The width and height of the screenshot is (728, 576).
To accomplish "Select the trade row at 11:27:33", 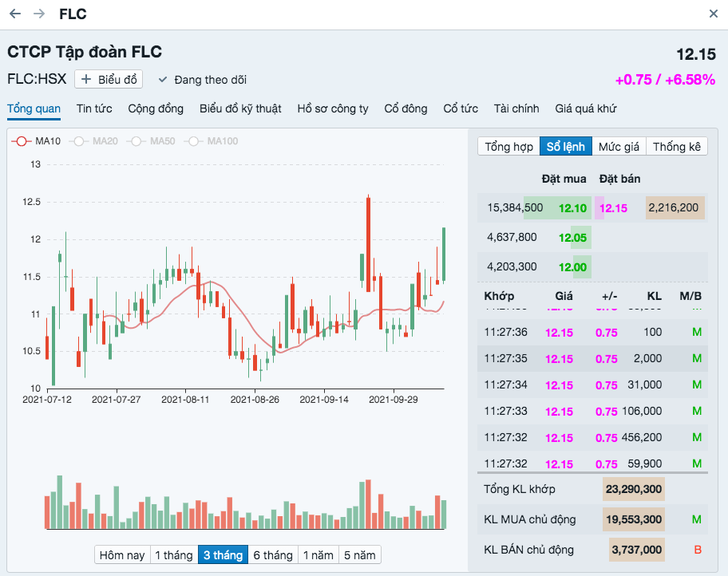I will pyautogui.click(x=592, y=411).
